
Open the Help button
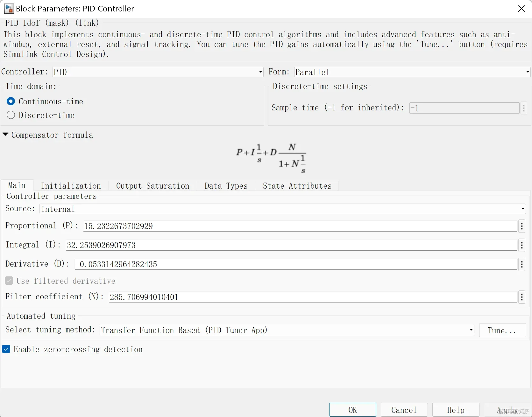tap(456, 410)
